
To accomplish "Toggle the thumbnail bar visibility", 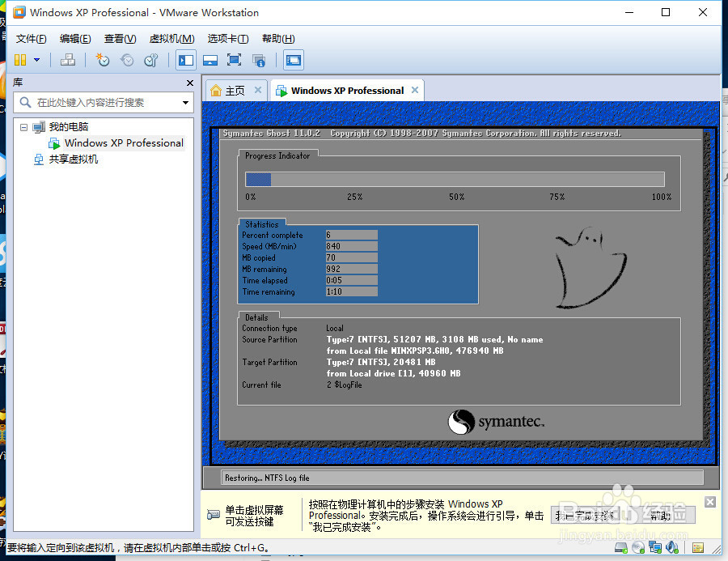I will tap(210, 59).
